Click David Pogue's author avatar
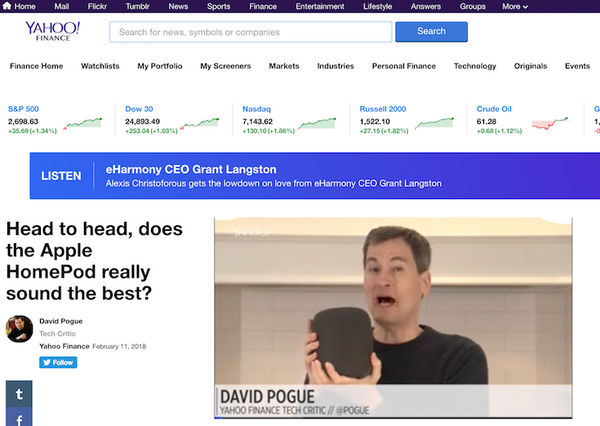The height and width of the screenshot is (426, 600). 19,328
